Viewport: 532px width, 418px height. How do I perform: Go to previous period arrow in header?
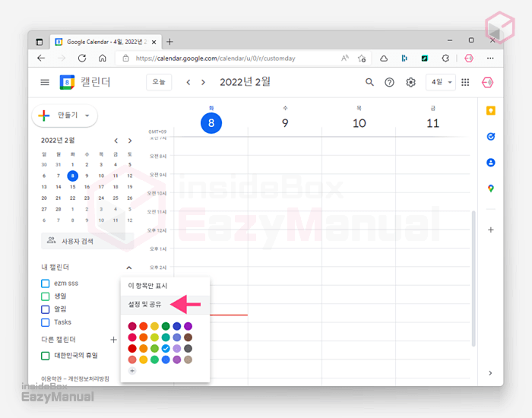coord(188,82)
